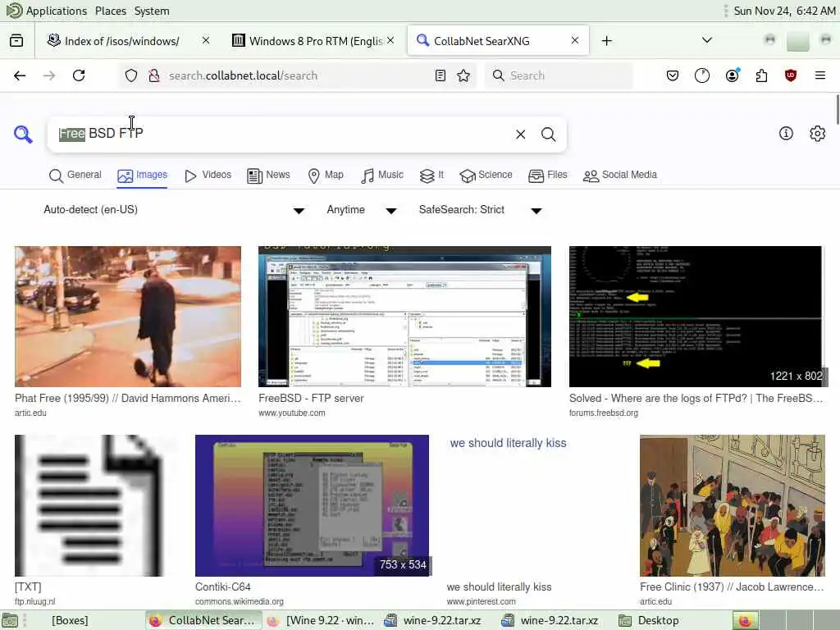Click the insecure connection padlock icon
Viewport: 840px width, 630px height.
tap(154, 75)
